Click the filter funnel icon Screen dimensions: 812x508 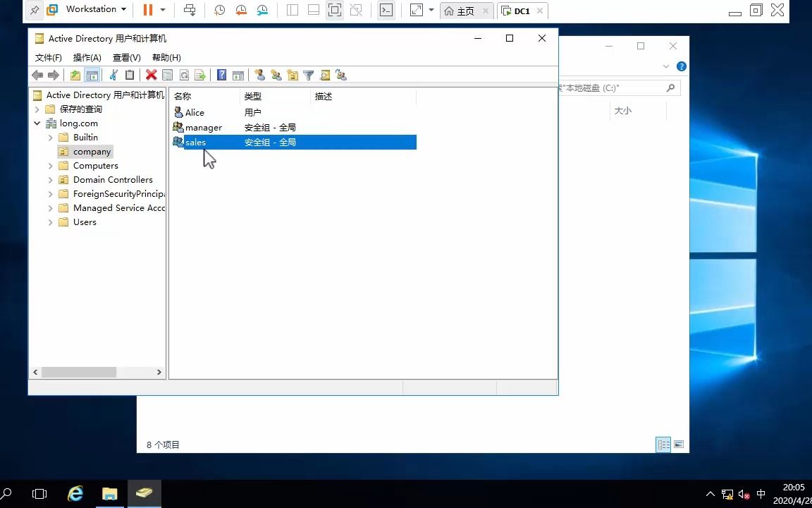tap(309, 75)
